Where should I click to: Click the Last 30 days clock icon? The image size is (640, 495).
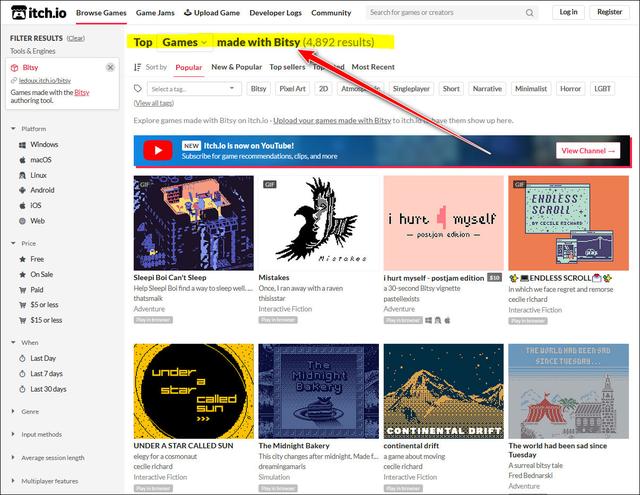22,389
